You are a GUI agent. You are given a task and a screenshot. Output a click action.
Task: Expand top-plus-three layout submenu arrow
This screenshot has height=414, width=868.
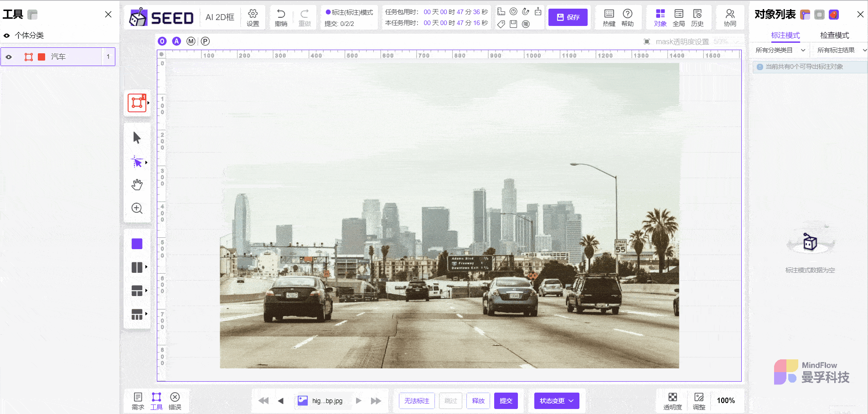point(146,313)
